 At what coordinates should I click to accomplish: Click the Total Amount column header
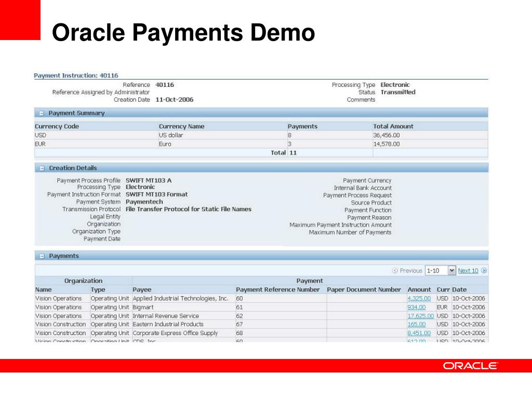pos(393,126)
